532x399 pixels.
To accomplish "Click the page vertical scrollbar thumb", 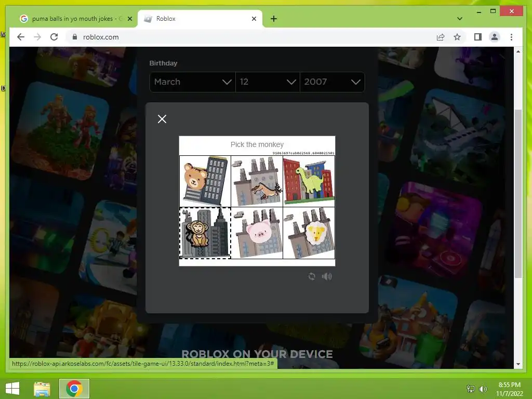I will click(518, 193).
